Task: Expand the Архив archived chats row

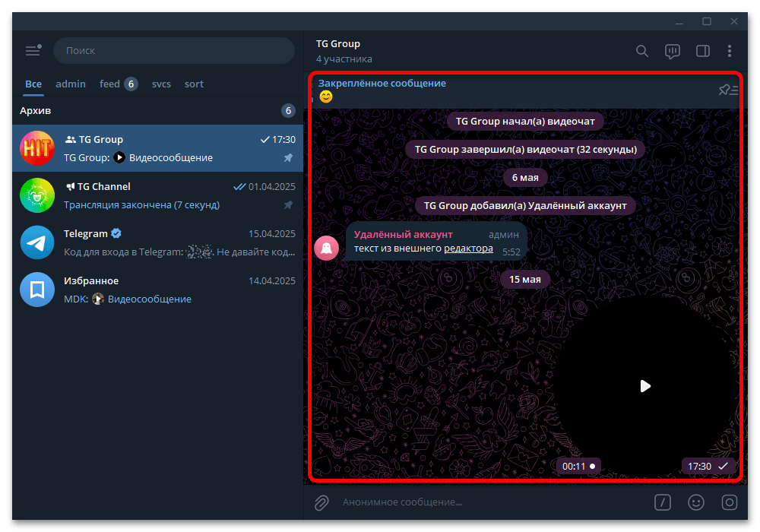Action: pos(157,111)
